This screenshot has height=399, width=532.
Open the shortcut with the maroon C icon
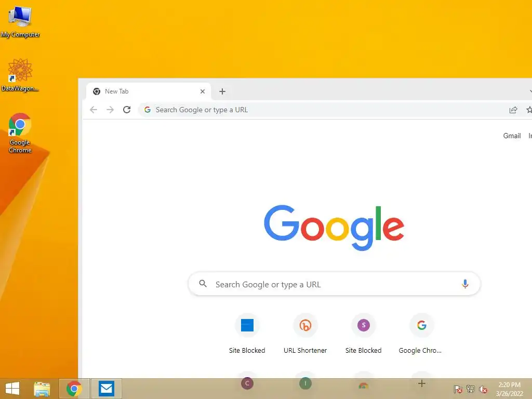coord(247,383)
